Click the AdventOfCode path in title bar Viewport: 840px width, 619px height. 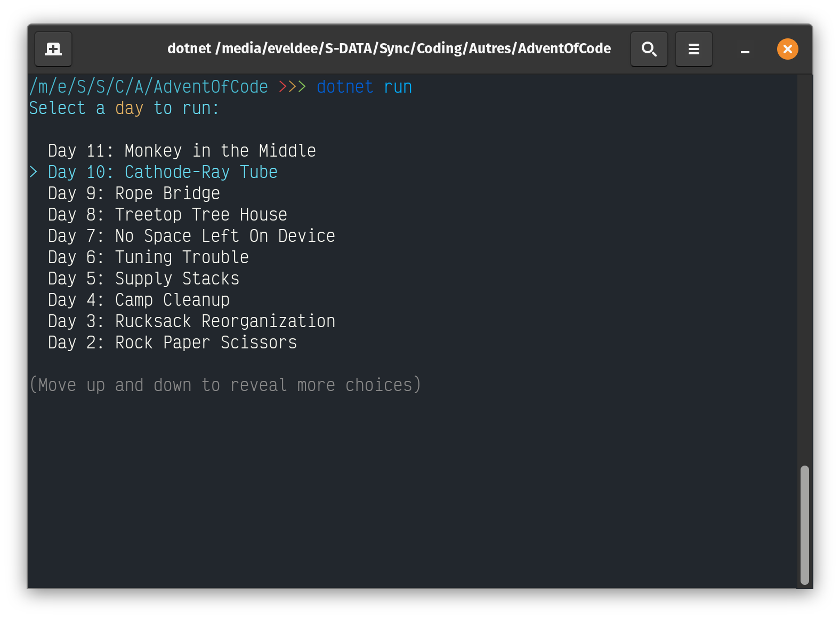coord(389,48)
